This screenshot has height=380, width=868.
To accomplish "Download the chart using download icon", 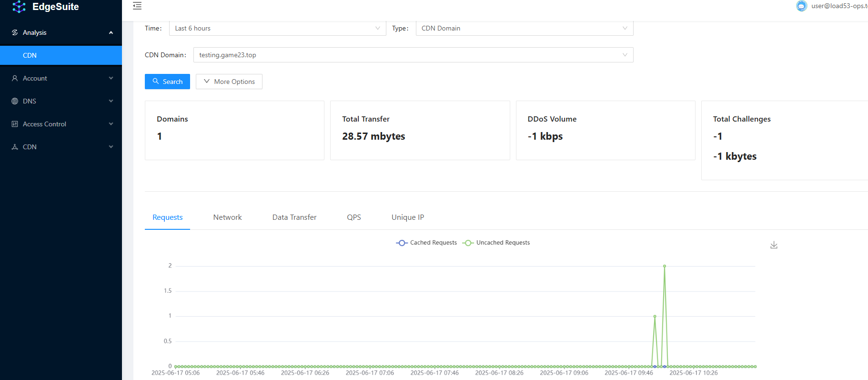I will click(x=774, y=245).
